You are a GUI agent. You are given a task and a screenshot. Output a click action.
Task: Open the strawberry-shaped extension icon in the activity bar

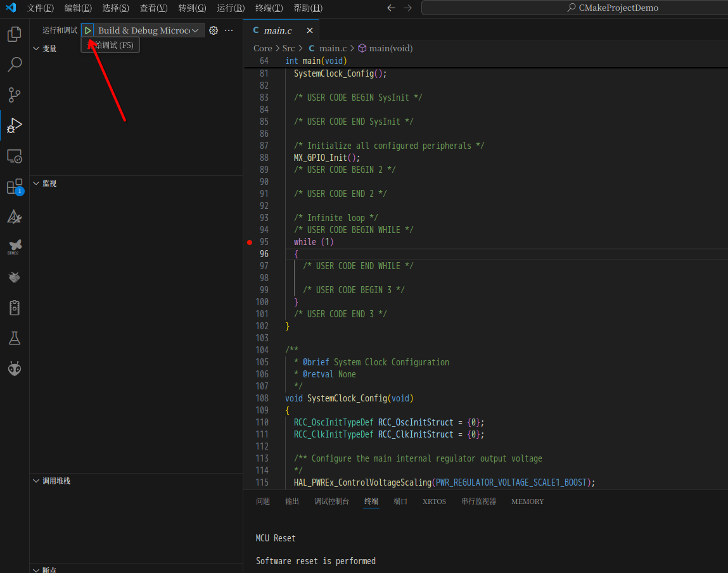(15, 277)
